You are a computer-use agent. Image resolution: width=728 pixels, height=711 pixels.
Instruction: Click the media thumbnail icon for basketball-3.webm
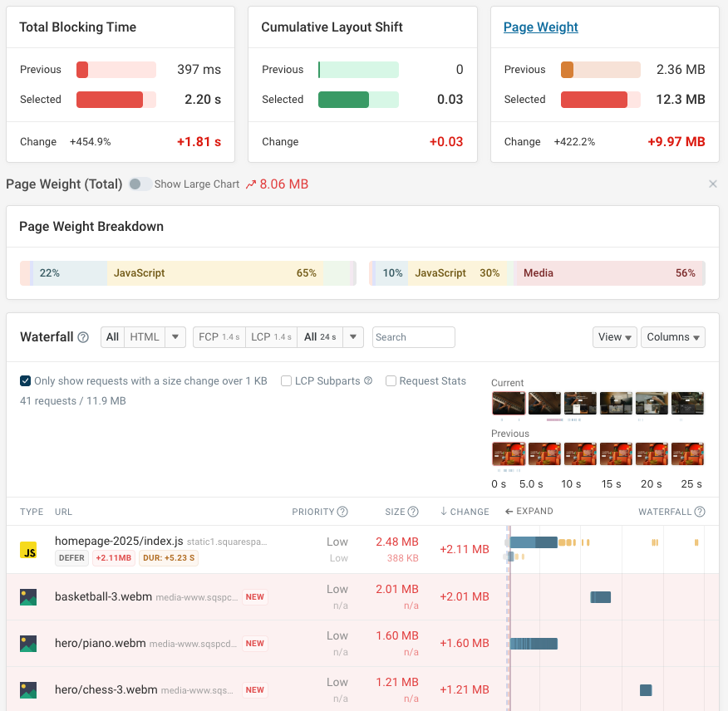point(29,596)
